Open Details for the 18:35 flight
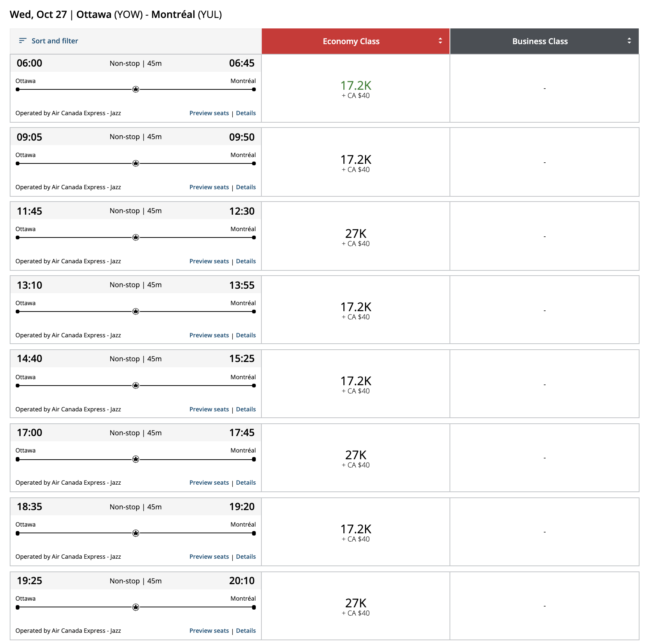 pyautogui.click(x=246, y=557)
